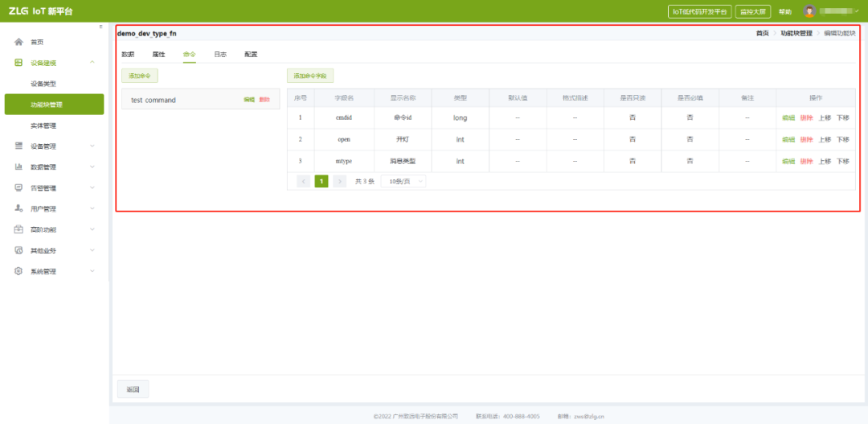Click 上移 in the mtype row
This screenshot has width=868, height=424.
click(x=825, y=161)
